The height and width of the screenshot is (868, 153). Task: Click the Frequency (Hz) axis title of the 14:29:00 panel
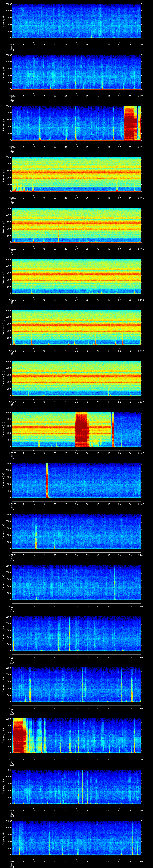3,378
